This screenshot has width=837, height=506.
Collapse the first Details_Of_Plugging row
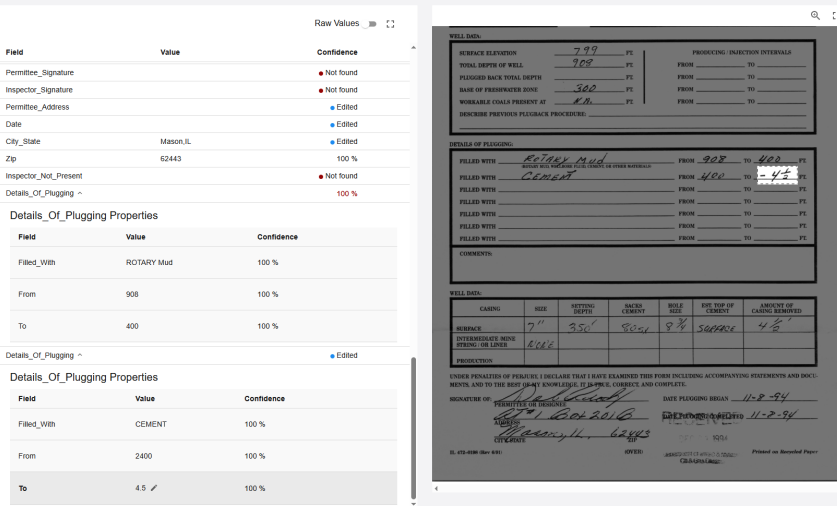[80, 193]
